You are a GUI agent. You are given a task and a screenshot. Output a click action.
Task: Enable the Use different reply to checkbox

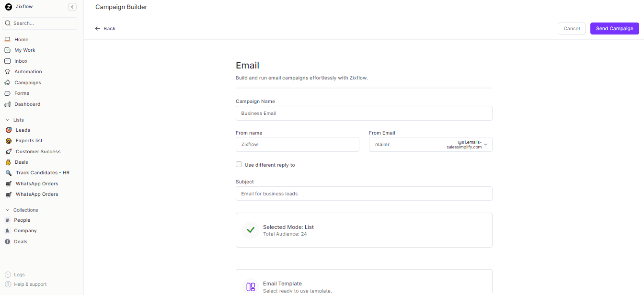(x=239, y=164)
